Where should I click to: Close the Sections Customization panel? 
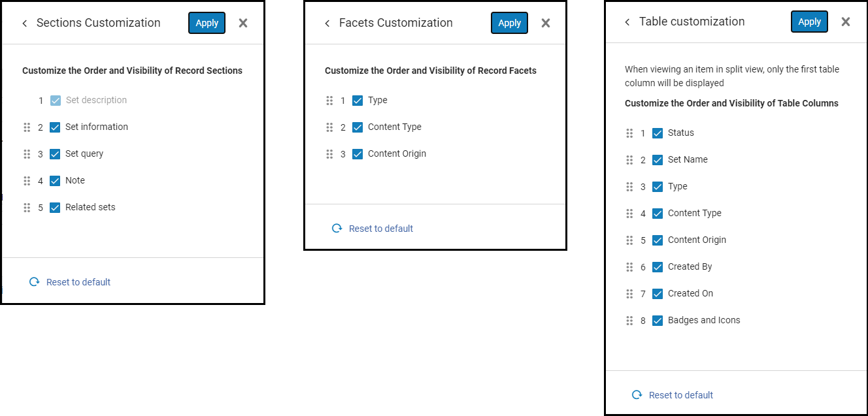click(x=243, y=23)
